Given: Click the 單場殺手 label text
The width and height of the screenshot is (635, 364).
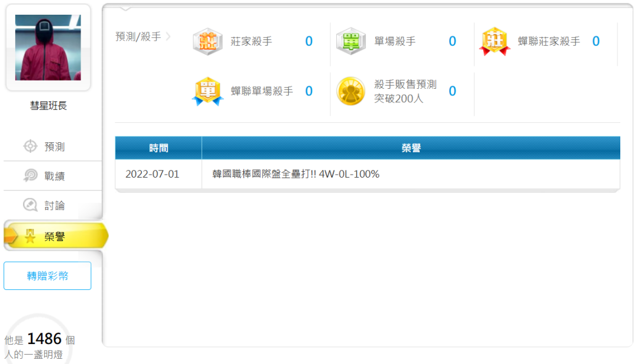Looking at the screenshot, I should click(x=395, y=41).
